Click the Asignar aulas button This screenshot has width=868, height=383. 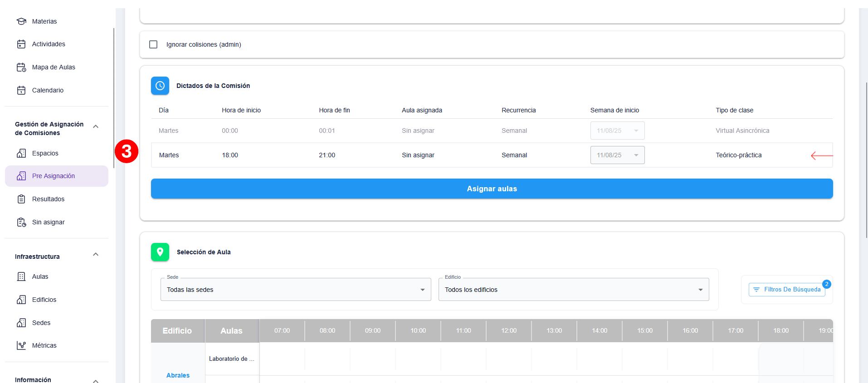tap(492, 189)
